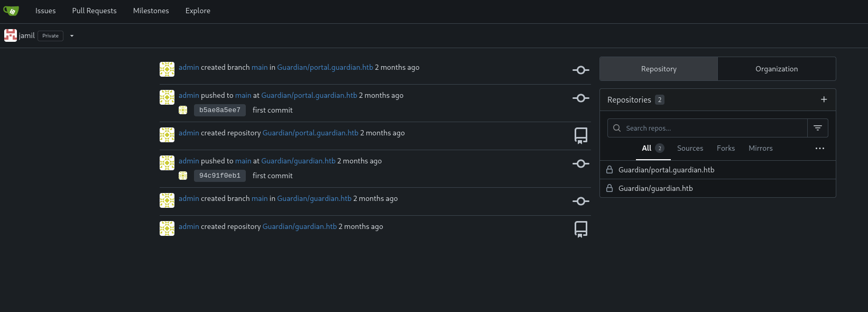Open the Issues menu item
Viewport: 868px width, 312px height.
pyautogui.click(x=45, y=11)
